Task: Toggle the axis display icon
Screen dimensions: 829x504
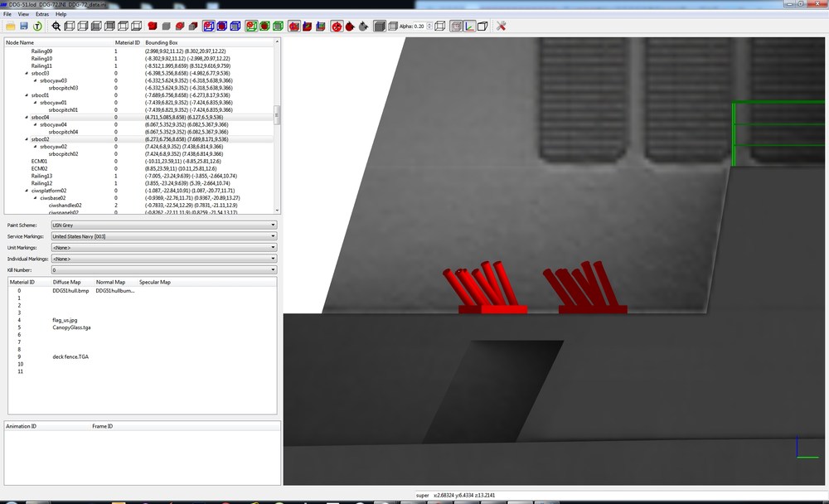Action: click(469, 26)
